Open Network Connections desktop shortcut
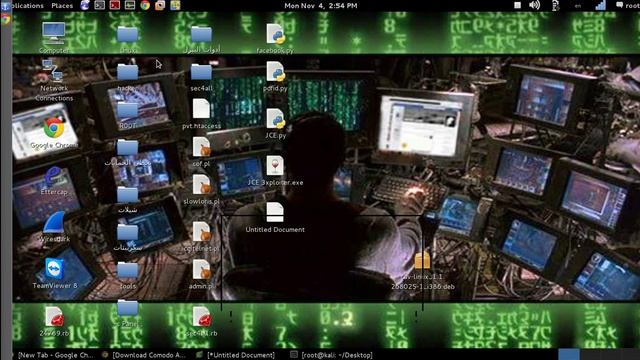This screenshot has width=640, height=360. click(53, 70)
